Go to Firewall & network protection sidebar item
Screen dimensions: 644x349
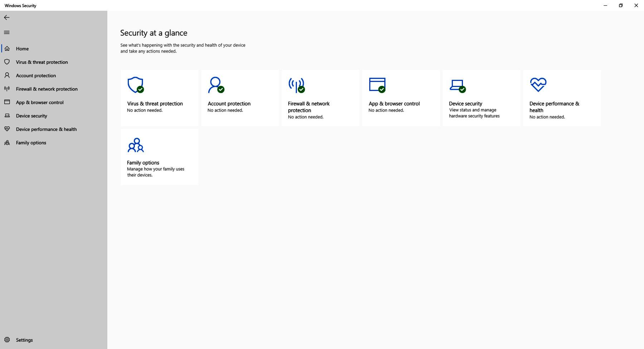47,89
